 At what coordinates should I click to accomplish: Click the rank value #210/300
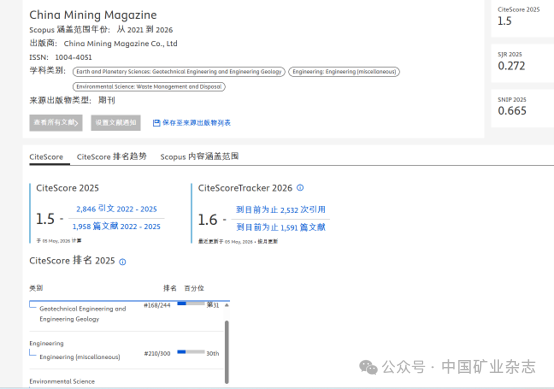click(x=157, y=353)
